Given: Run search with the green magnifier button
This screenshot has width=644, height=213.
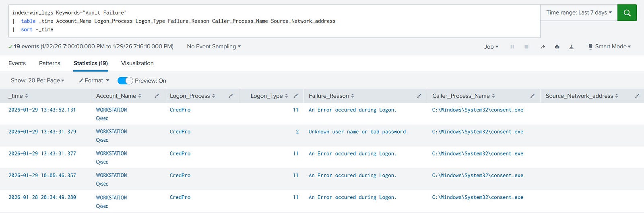Looking at the screenshot, I should click(x=627, y=12).
